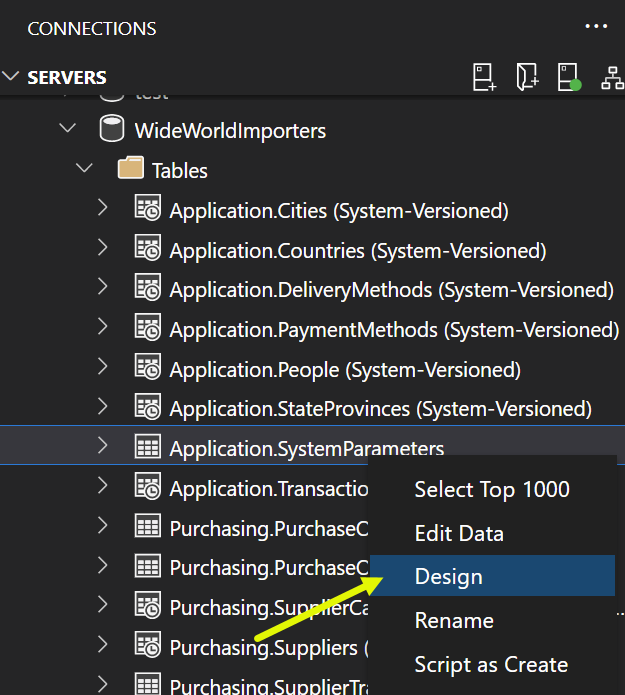Choose Edit Data from context menu
The width and height of the screenshot is (625, 695).
[492, 533]
